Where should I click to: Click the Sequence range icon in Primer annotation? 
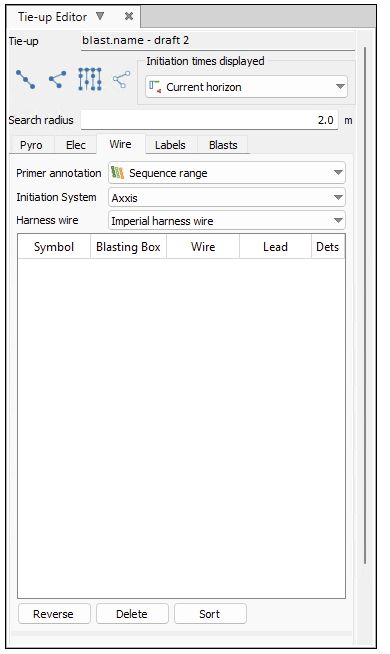118,173
